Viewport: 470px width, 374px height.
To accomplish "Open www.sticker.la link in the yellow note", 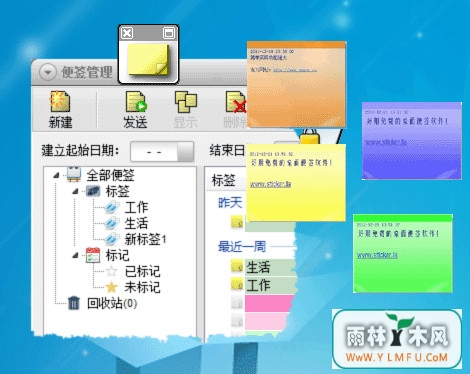I will pyautogui.click(x=270, y=184).
